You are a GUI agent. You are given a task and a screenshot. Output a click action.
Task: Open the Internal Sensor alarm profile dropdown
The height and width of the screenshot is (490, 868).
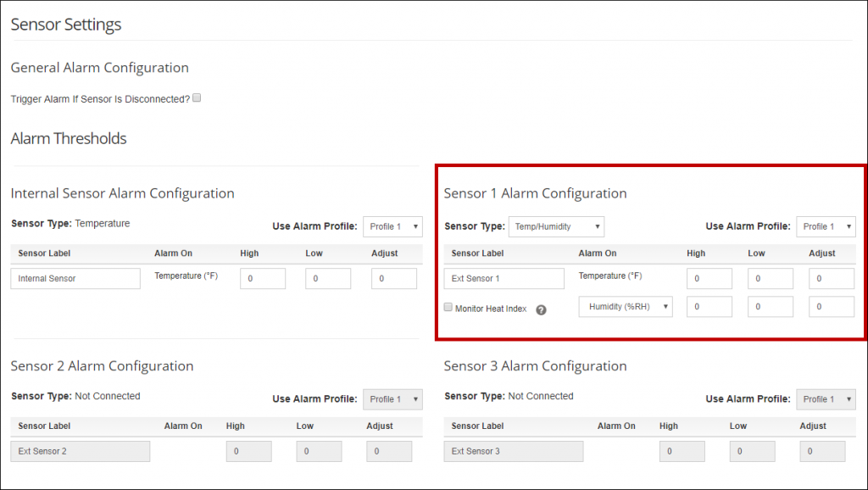tap(392, 226)
